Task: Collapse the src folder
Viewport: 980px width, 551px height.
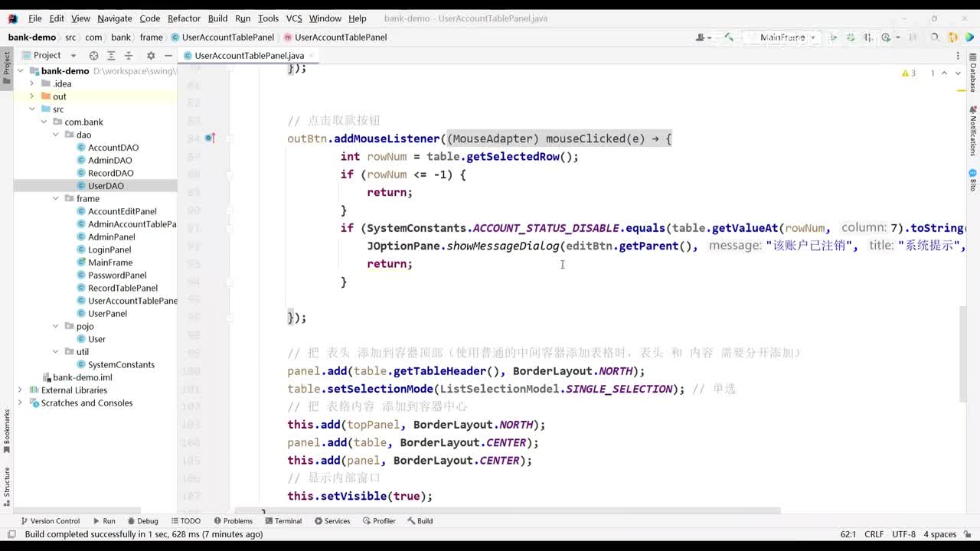Action: pos(32,109)
